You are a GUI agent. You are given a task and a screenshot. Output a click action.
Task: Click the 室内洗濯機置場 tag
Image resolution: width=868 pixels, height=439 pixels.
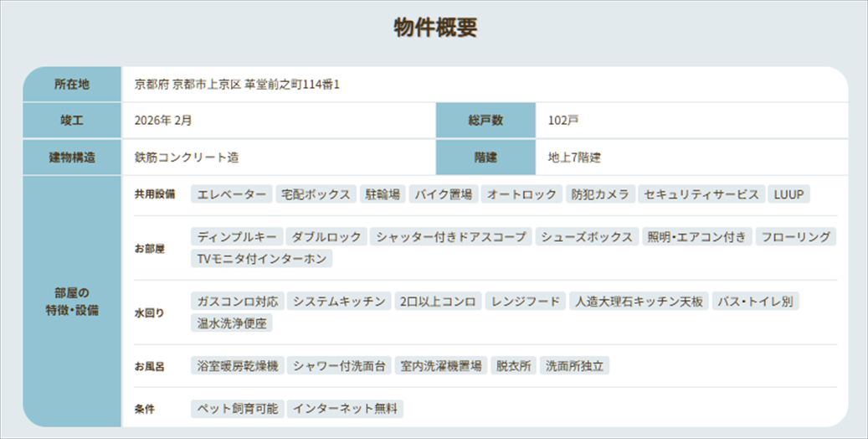click(440, 365)
